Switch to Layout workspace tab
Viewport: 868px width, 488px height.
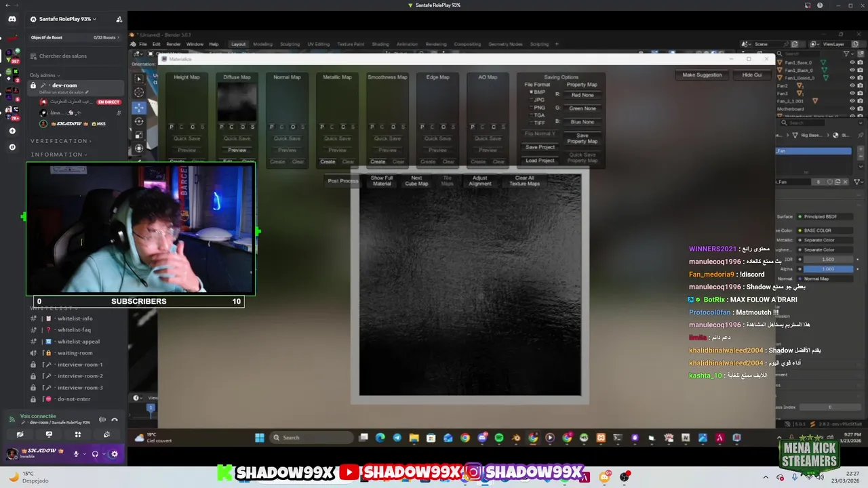(239, 44)
